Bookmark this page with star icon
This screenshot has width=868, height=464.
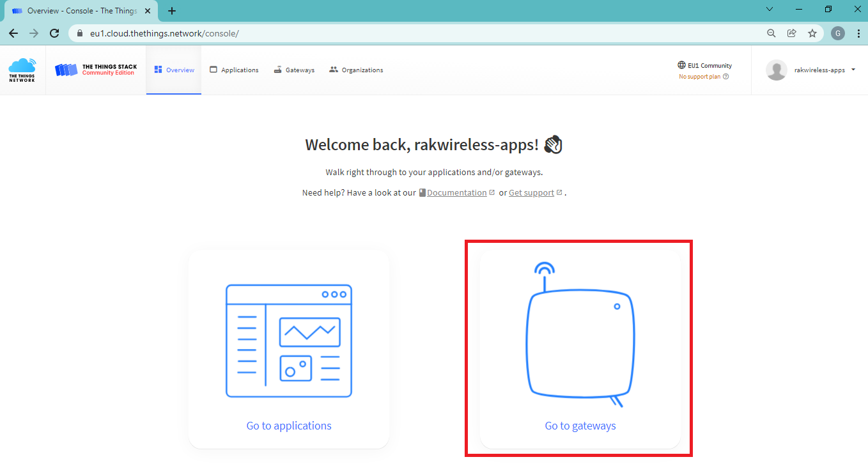pyautogui.click(x=812, y=33)
